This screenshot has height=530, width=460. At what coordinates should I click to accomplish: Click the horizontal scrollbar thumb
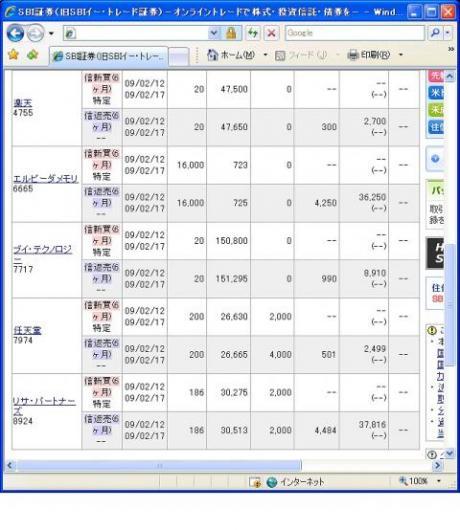tap(159, 466)
